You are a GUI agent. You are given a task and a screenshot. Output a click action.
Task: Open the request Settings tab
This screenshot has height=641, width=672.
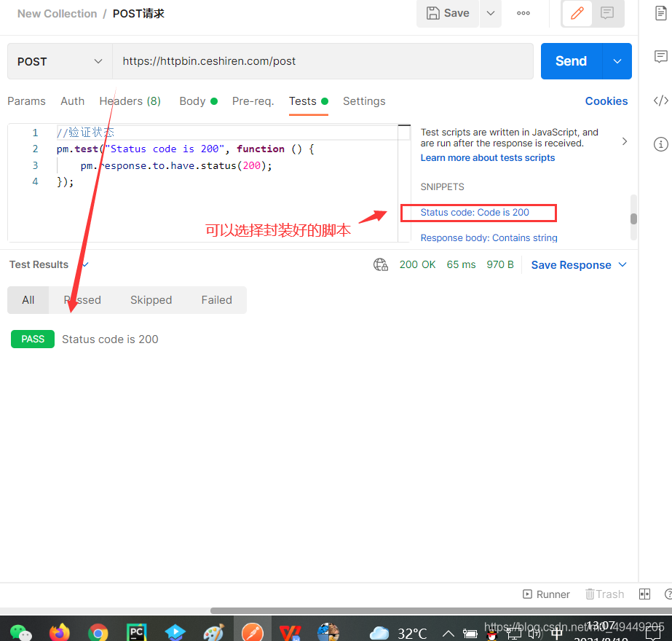[x=364, y=101]
